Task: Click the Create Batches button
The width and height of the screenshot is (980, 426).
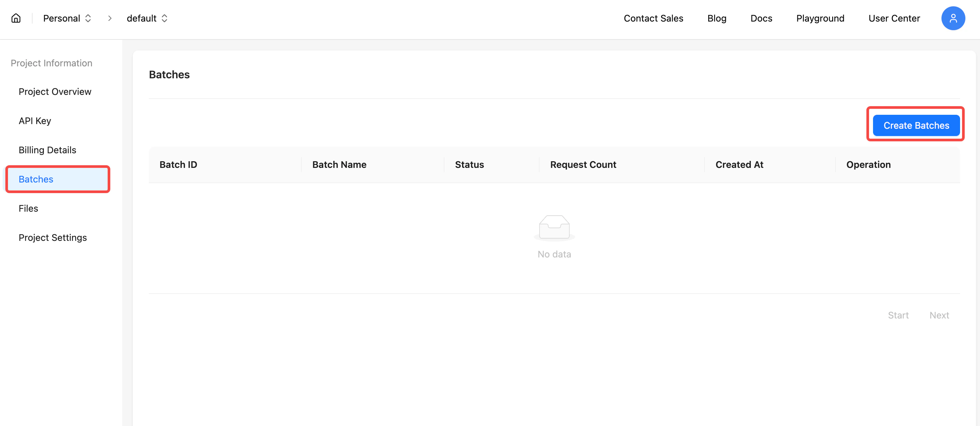Action: pos(916,125)
